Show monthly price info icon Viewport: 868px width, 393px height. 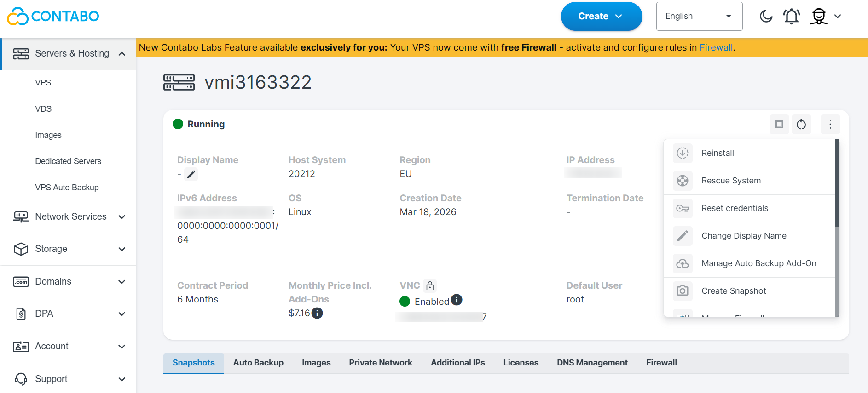coord(317,313)
